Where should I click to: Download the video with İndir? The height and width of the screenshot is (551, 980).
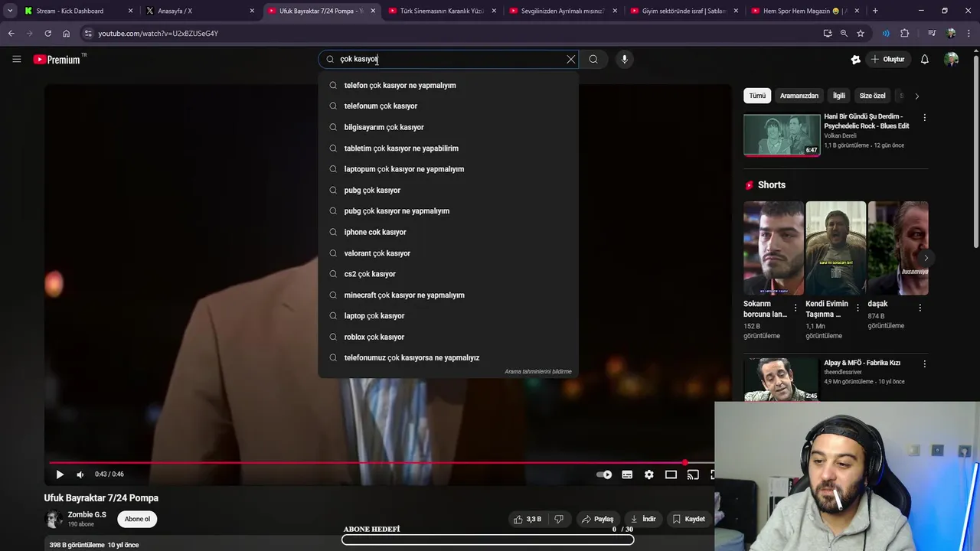tap(642, 519)
